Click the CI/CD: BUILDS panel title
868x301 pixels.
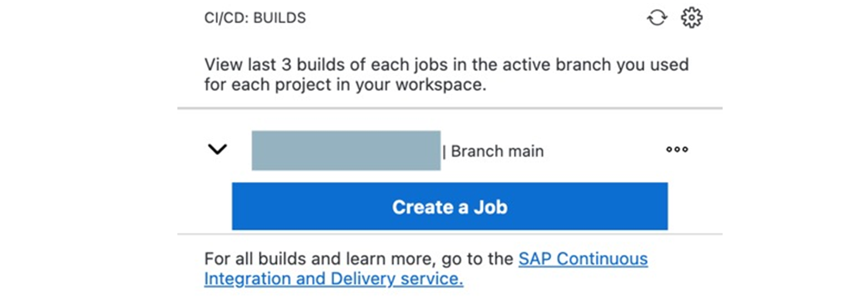(255, 18)
